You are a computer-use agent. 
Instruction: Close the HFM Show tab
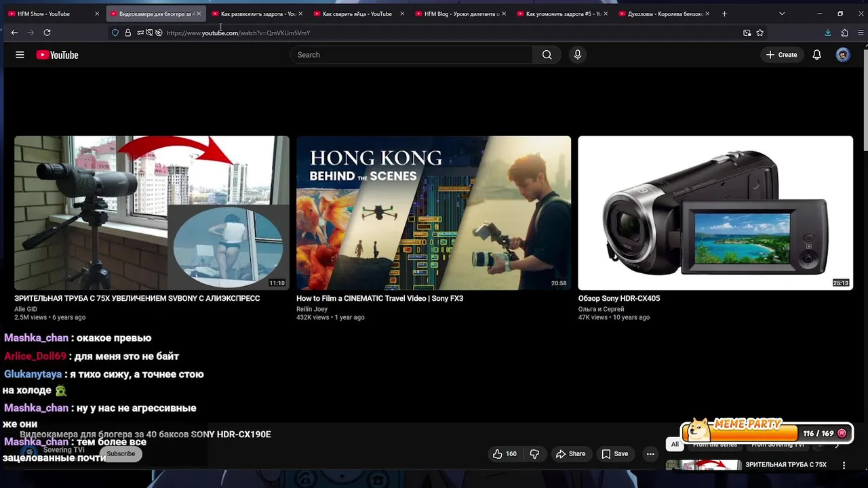(97, 14)
